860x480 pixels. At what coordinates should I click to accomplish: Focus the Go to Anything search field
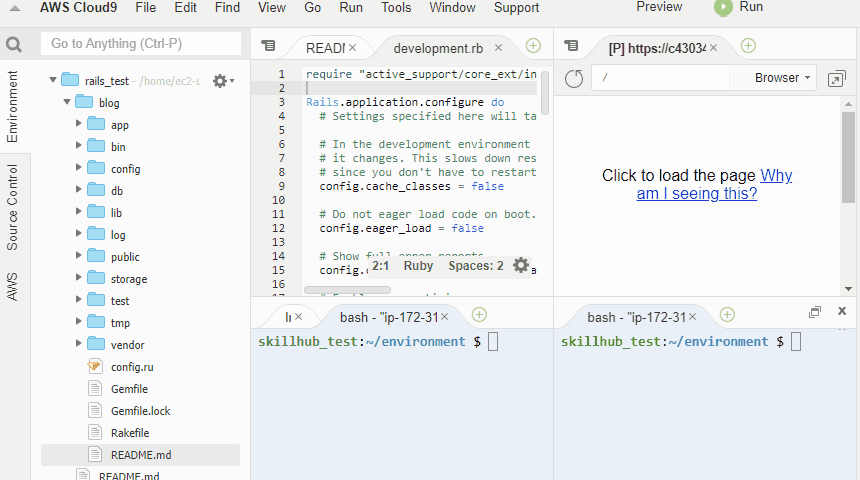(141, 43)
